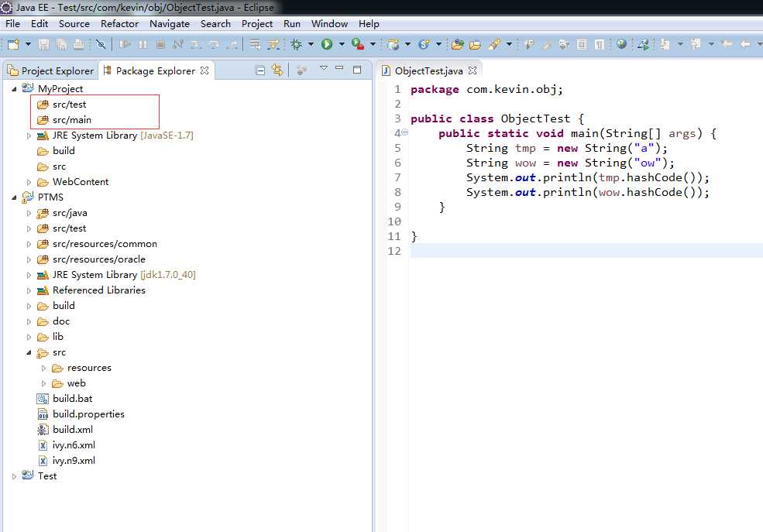
Task: Click the Terminate debug icon
Action: coord(160,45)
